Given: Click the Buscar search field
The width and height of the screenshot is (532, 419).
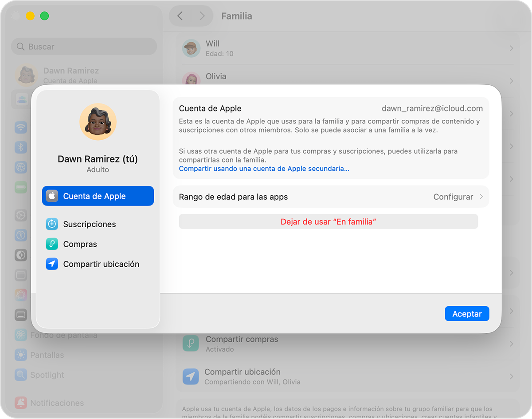Looking at the screenshot, I should pyautogui.click(x=84, y=47).
